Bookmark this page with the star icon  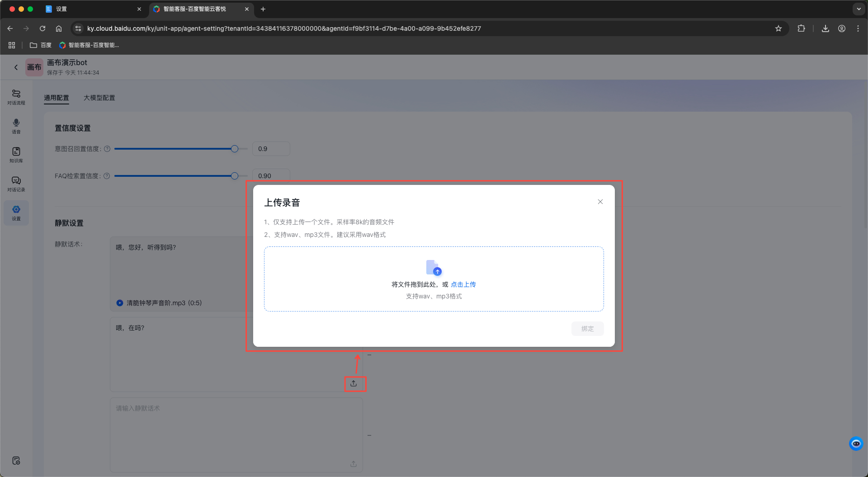pyautogui.click(x=778, y=28)
